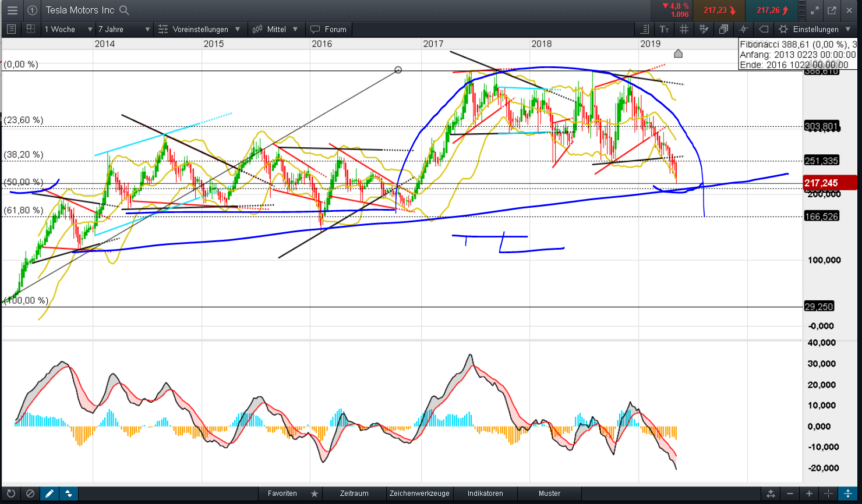Toggle the up-down arrows icon beside pencil

pyautogui.click(x=69, y=494)
